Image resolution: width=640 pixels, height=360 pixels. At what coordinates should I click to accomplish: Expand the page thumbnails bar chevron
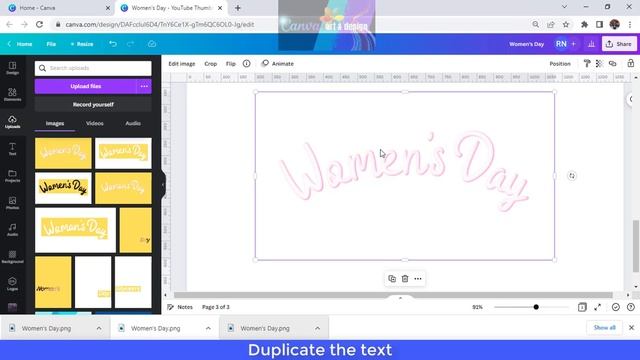[x=400, y=298]
